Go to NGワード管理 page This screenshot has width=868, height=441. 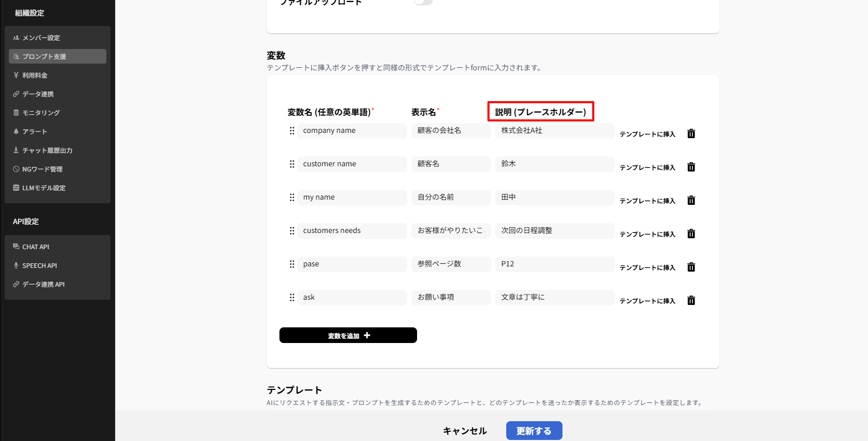tap(42, 169)
